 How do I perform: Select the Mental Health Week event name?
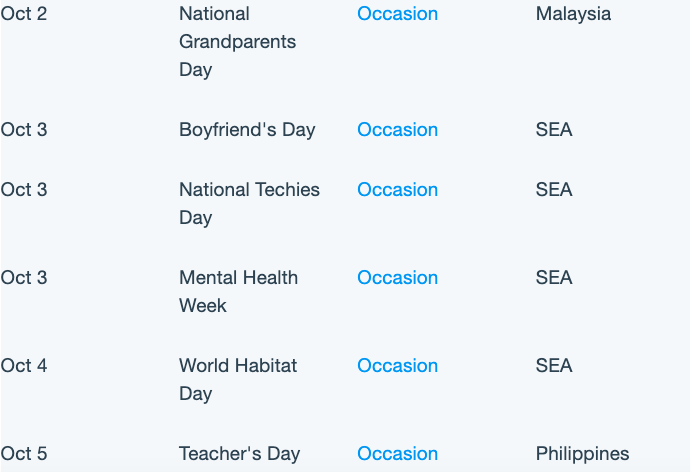point(238,291)
